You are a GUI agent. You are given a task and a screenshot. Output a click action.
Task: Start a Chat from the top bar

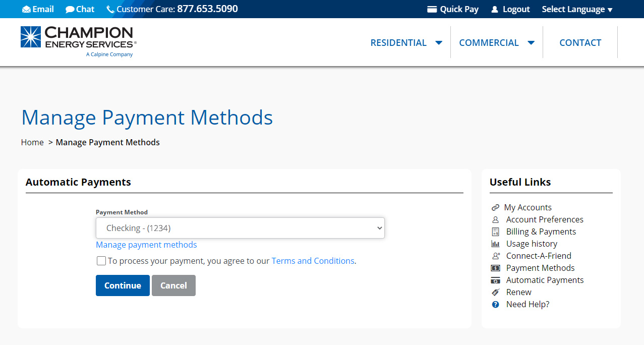click(x=85, y=9)
